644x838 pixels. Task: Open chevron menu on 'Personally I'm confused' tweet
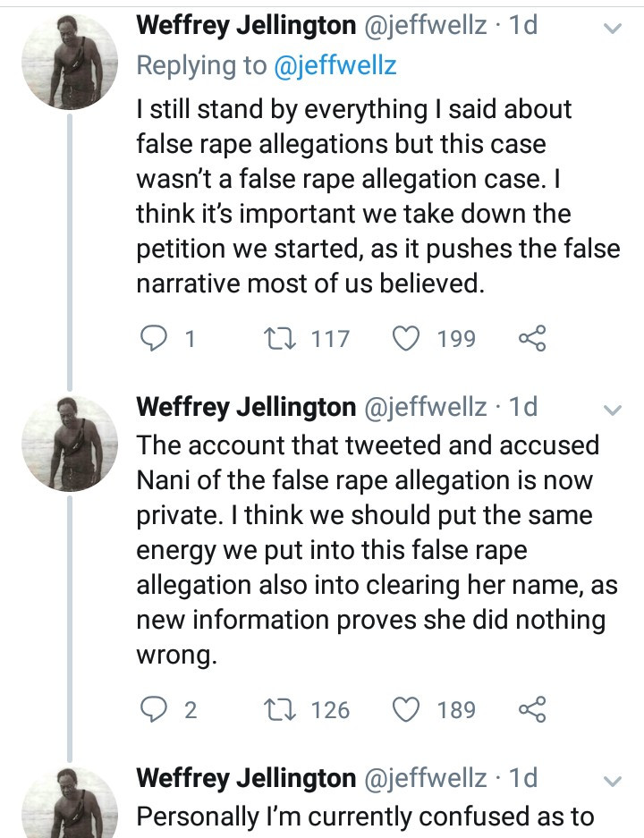613,781
